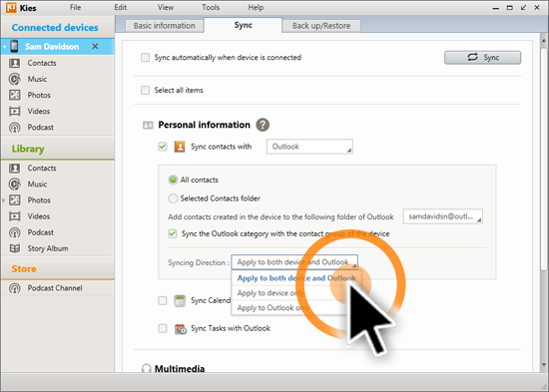Click Sam Davidson device name
The height and width of the screenshot is (392, 549).
tap(52, 46)
